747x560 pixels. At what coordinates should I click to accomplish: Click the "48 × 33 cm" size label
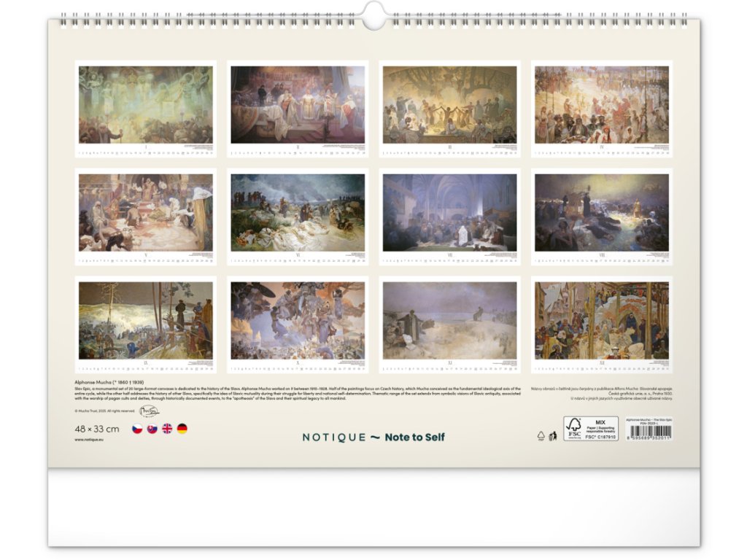(97, 429)
